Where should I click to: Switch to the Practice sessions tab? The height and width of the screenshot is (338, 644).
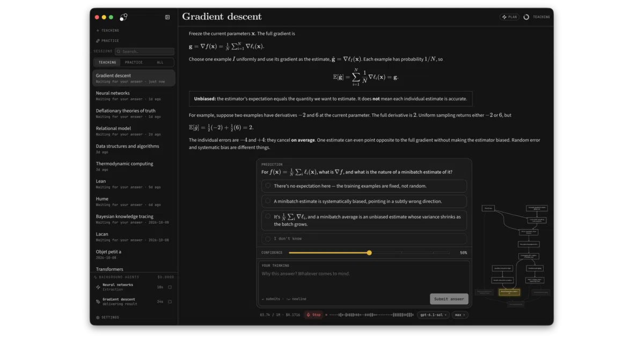pos(134,62)
